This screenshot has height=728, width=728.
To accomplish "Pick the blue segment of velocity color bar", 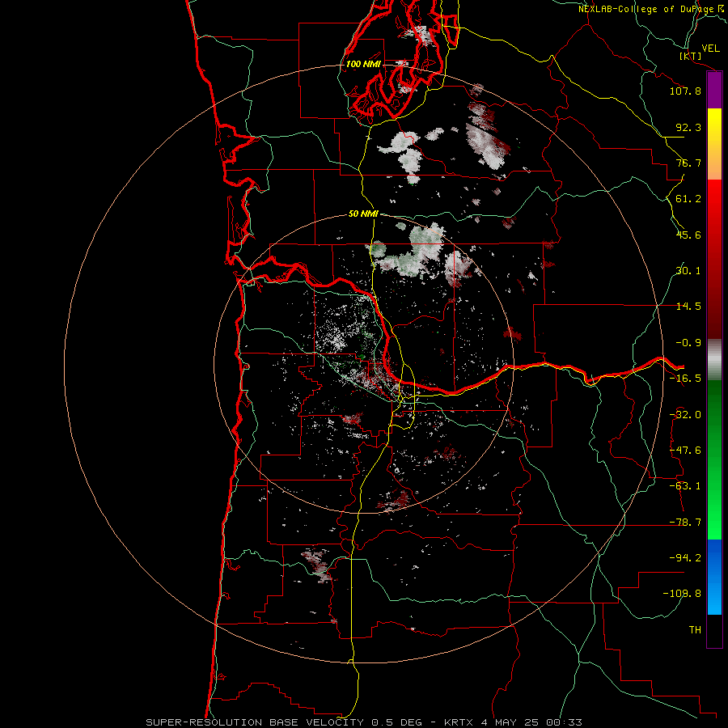I will click(x=714, y=577).
